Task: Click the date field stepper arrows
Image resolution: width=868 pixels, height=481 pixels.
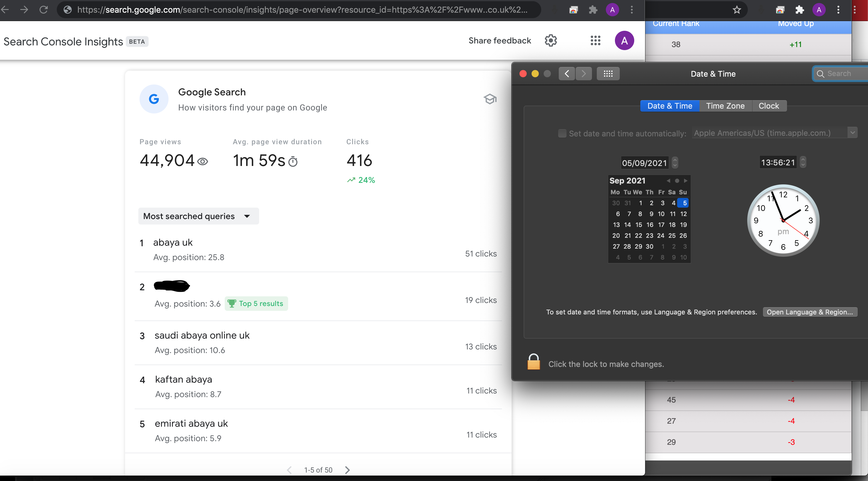Action: point(675,163)
